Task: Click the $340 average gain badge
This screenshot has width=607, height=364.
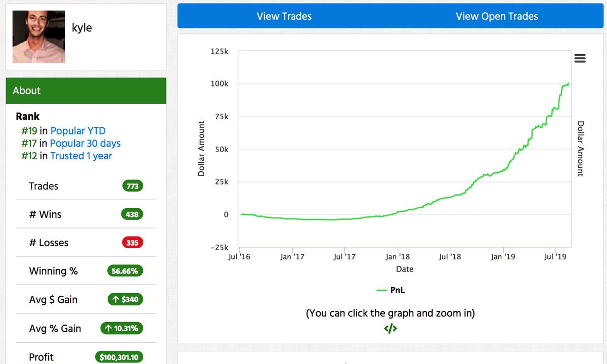Action: coord(125,299)
